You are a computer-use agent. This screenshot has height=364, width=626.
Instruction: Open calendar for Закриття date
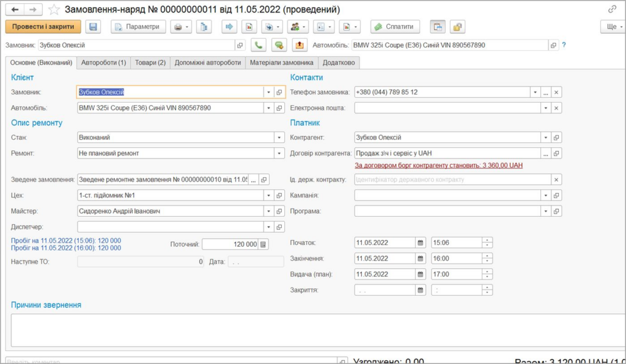(420, 290)
